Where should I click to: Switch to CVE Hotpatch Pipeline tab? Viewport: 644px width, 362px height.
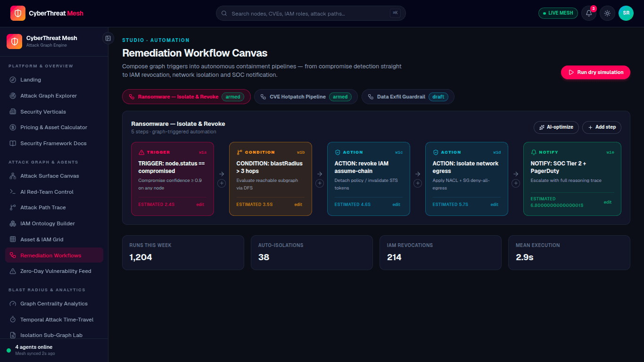pos(306,97)
